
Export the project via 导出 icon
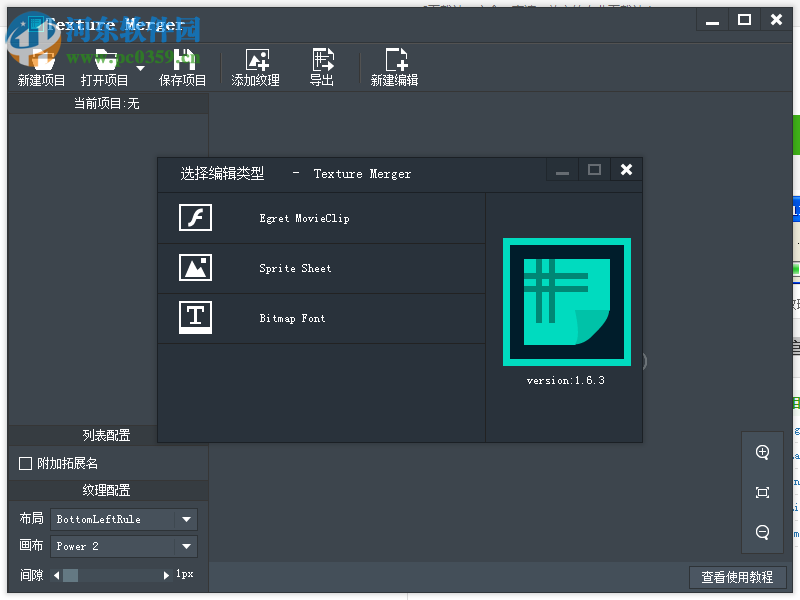click(322, 65)
